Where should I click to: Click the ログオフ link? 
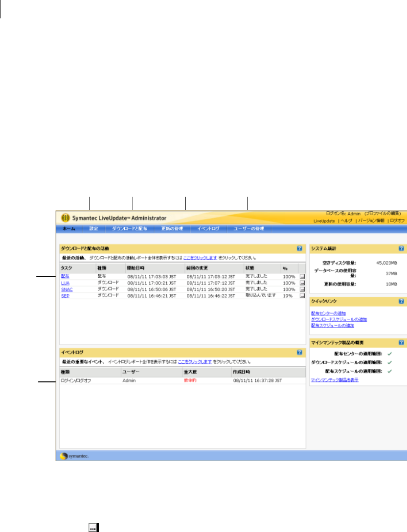397,221
